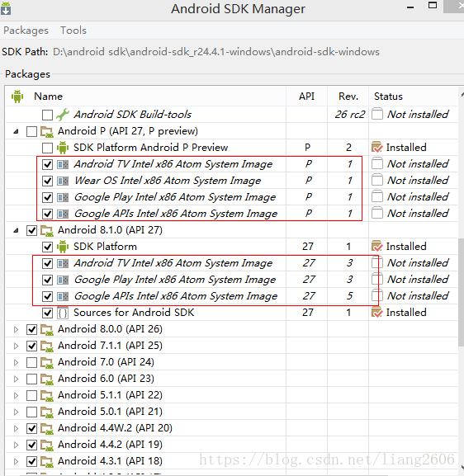Click system image icon of Google APIs 27 row
This screenshot has width=464, height=476.
click(63, 296)
